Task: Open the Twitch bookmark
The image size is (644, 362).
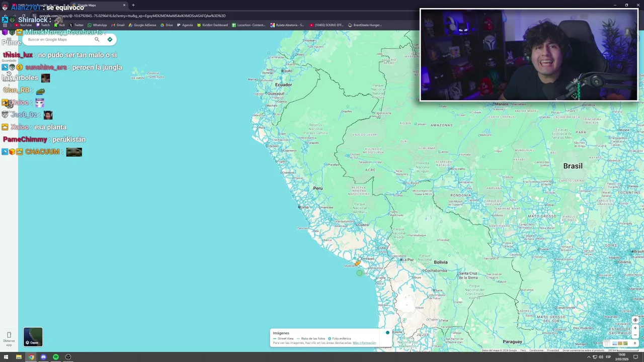Action: point(43,25)
